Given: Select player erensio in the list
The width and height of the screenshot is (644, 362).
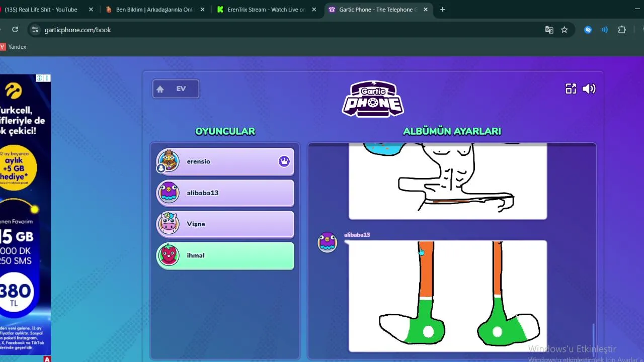Looking at the screenshot, I should (225, 161).
